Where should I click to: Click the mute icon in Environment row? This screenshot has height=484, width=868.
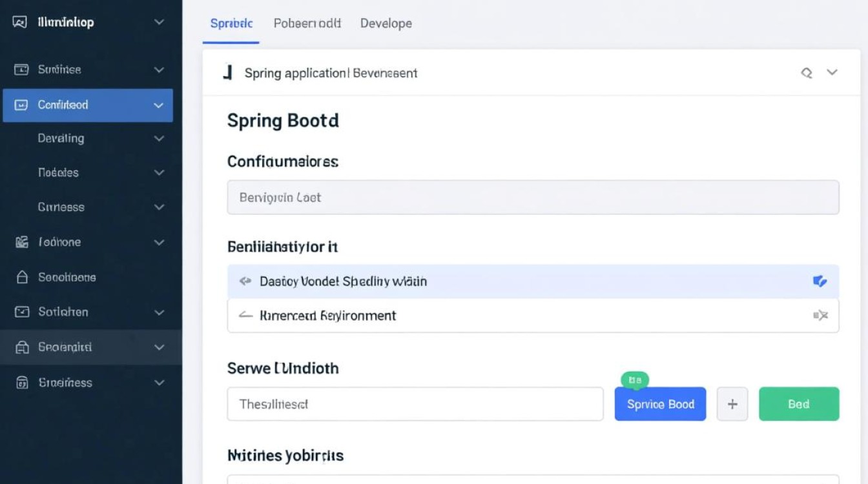(820, 316)
